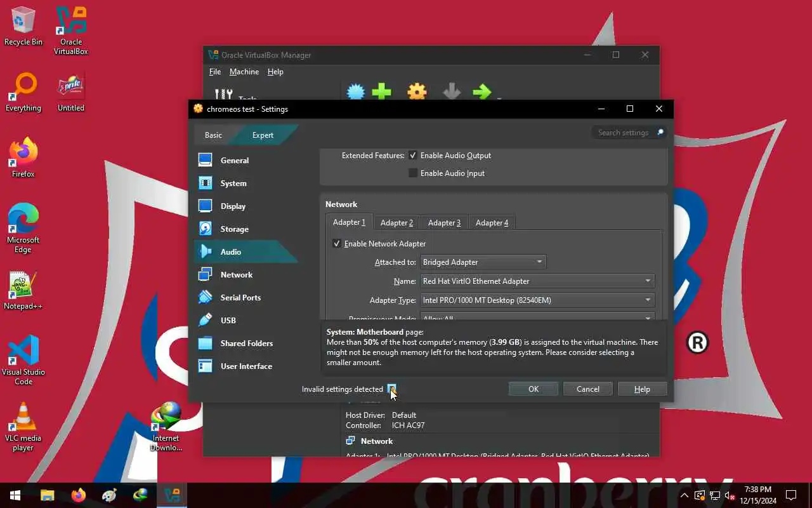Open the Windows Start menu

tap(15, 495)
